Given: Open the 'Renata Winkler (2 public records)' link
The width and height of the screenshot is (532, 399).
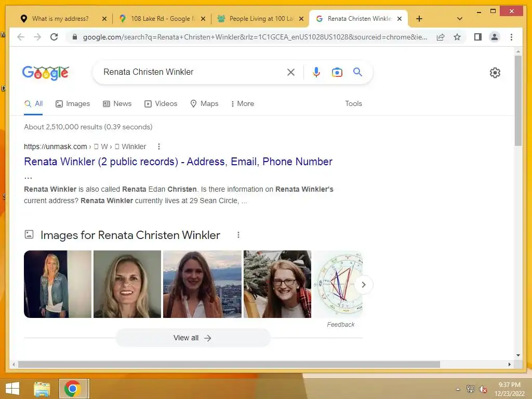Looking at the screenshot, I should coord(178,162).
